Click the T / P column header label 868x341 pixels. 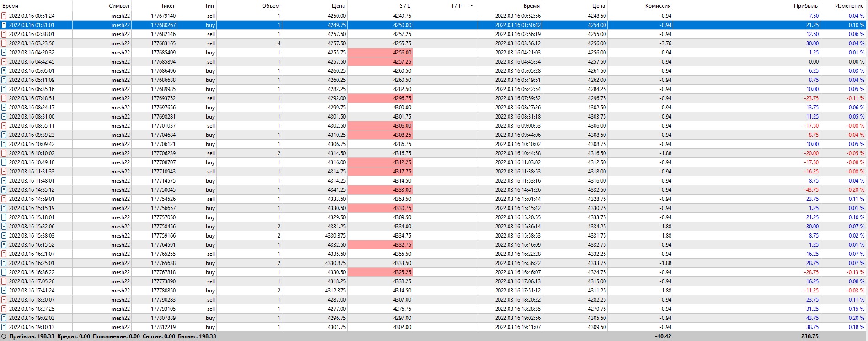pos(456,6)
